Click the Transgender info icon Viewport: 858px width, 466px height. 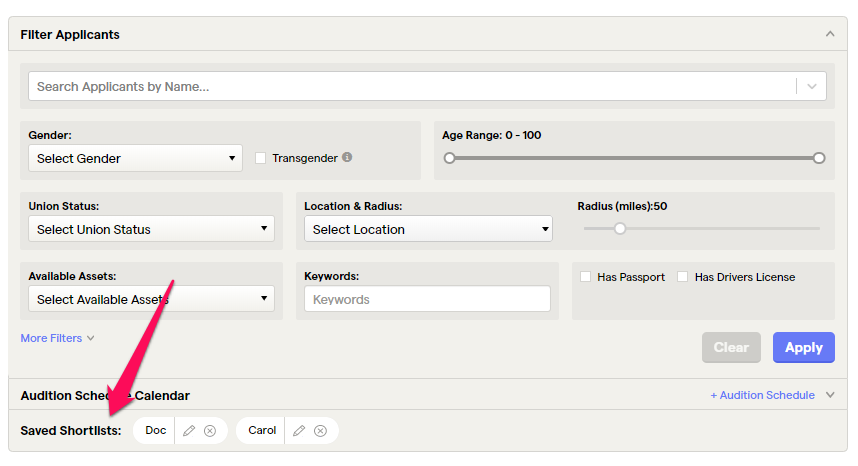[347, 157]
